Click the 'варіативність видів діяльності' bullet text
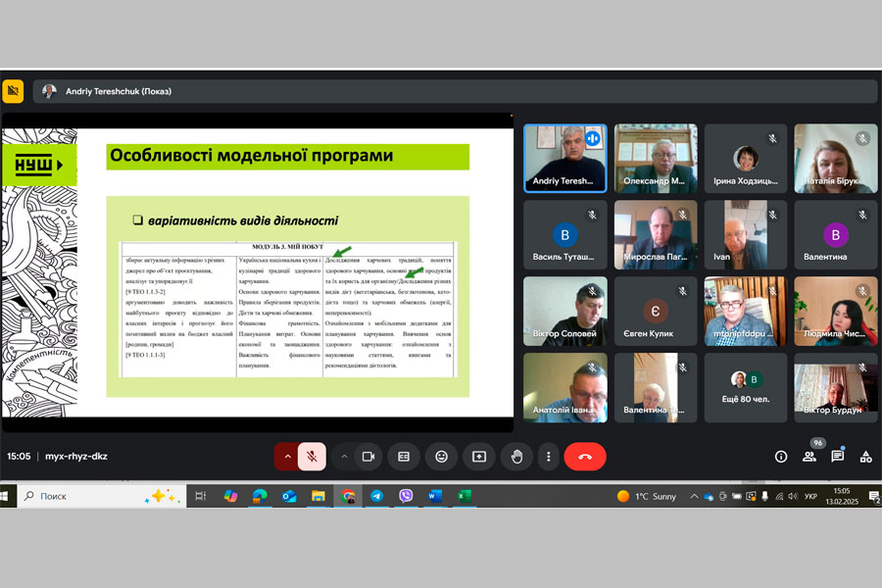The height and width of the screenshot is (588, 882). [243, 220]
